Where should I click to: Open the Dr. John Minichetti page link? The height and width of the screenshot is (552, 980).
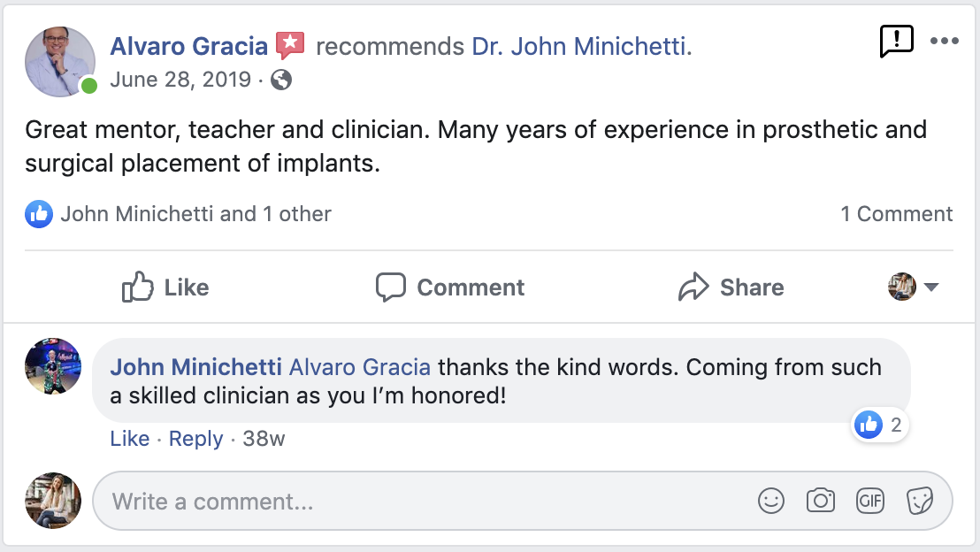tap(580, 46)
